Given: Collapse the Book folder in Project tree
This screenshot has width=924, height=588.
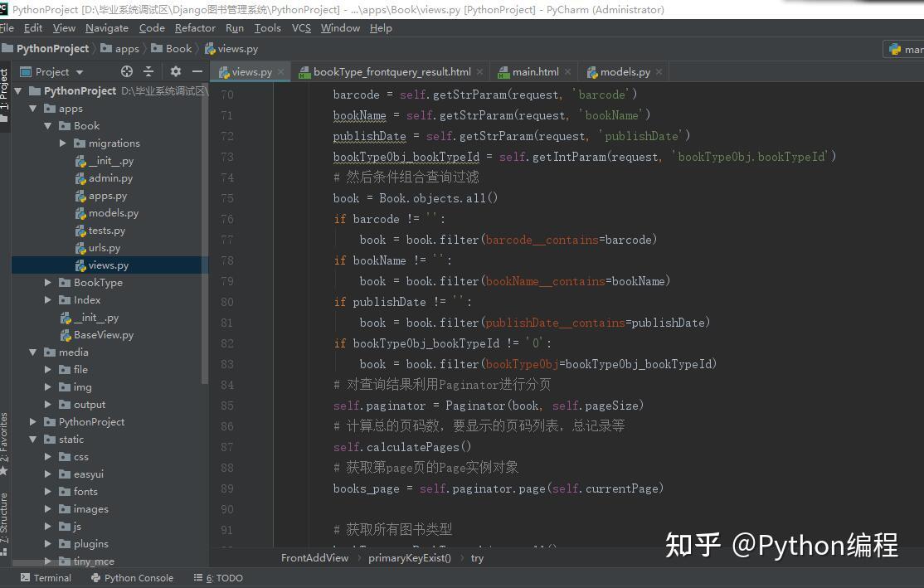Looking at the screenshot, I should pyautogui.click(x=47, y=125).
